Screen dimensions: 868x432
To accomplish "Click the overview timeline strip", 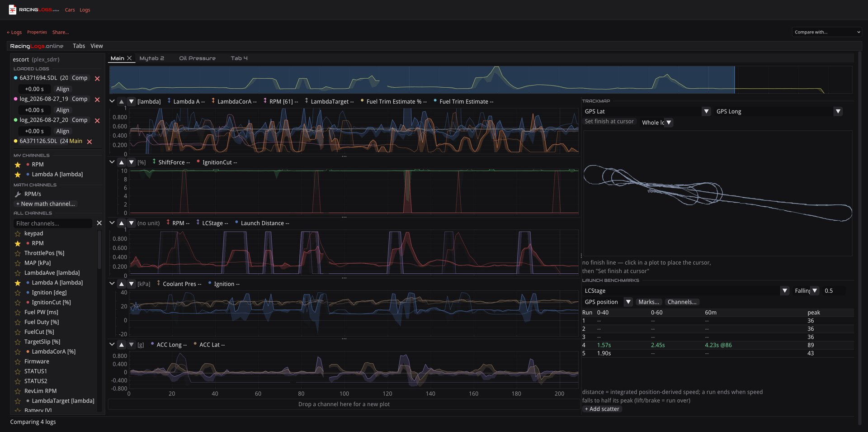I will tap(481, 80).
